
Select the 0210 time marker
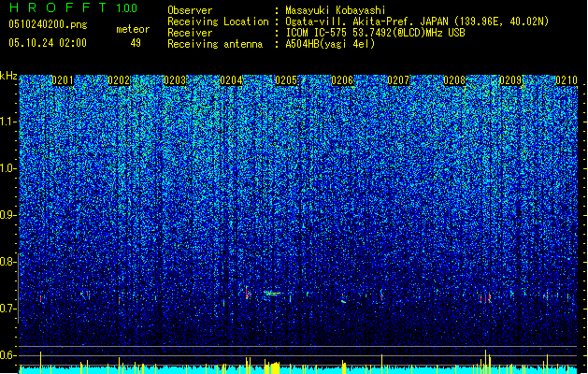click(566, 80)
